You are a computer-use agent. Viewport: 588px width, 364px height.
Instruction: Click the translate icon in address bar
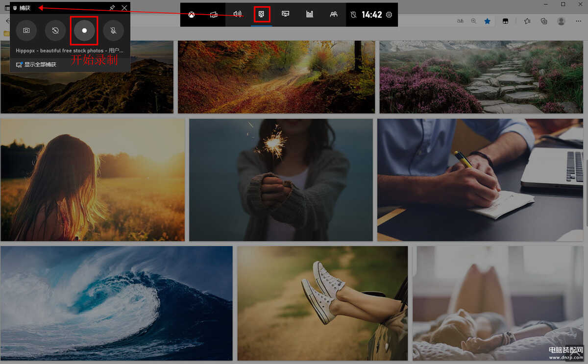(460, 21)
